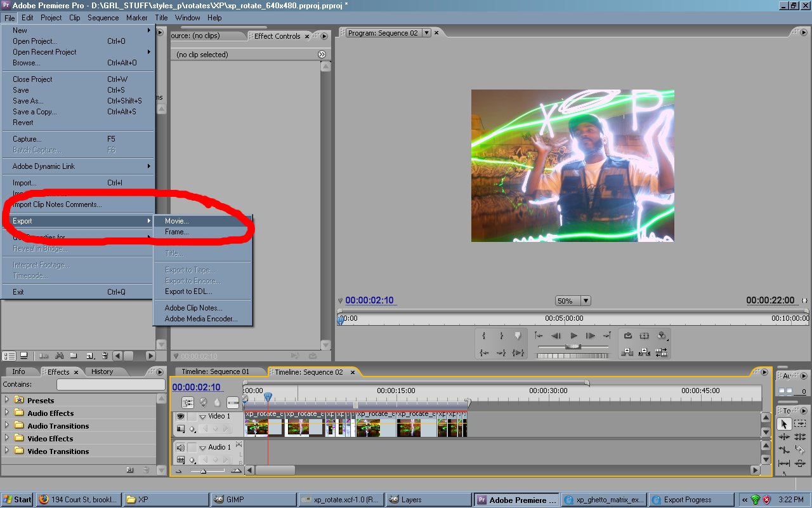Toggle Loop playback button
This screenshot has height=508, width=812.
[x=628, y=335]
